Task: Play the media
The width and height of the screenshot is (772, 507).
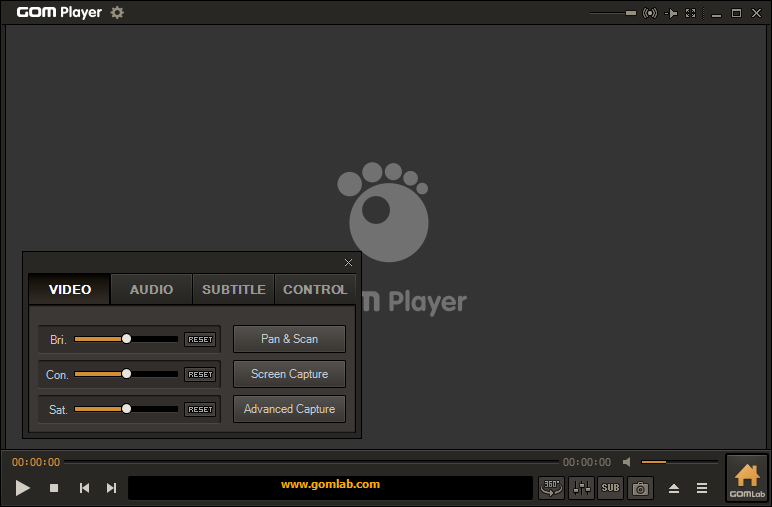Action: click(22, 488)
